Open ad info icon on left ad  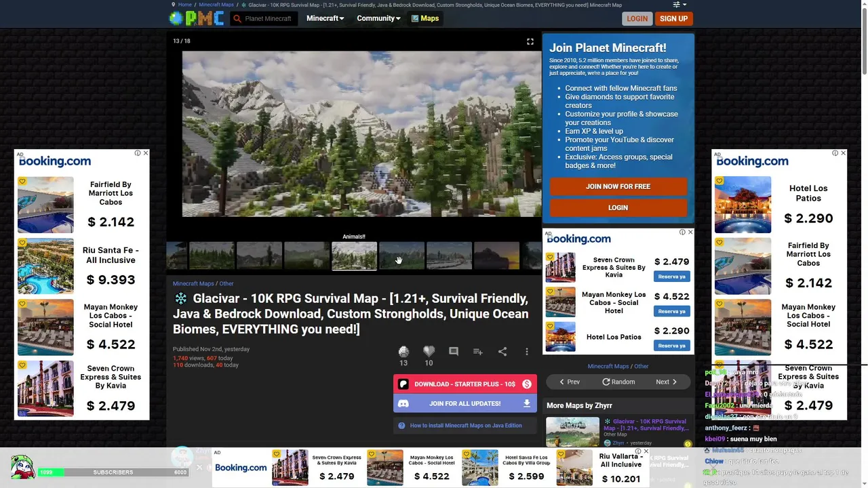(x=138, y=153)
